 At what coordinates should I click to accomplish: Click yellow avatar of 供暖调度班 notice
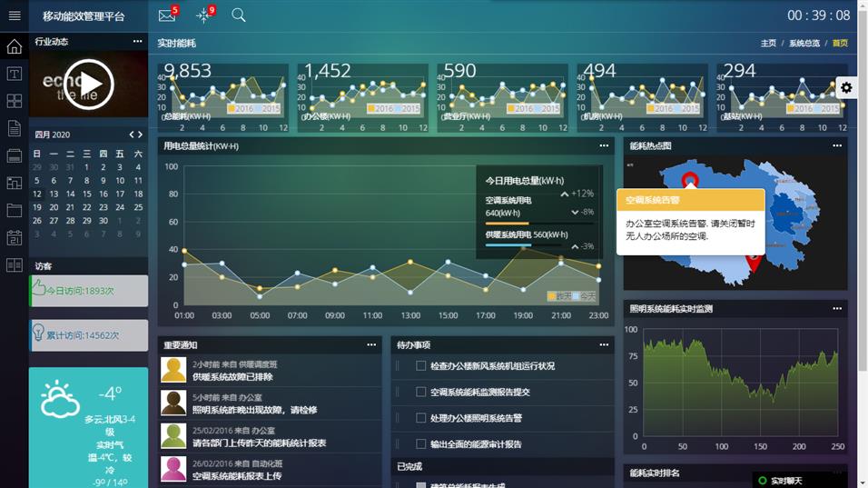(173, 370)
